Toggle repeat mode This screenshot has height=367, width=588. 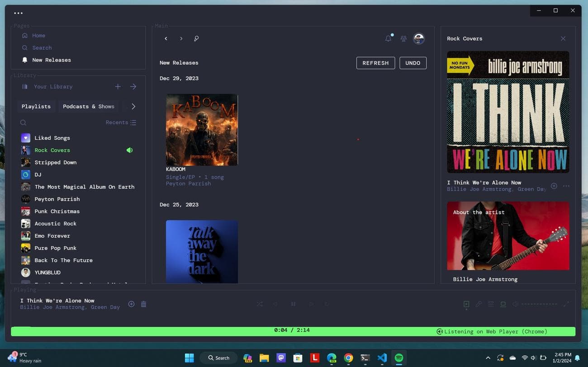coord(327,304)
